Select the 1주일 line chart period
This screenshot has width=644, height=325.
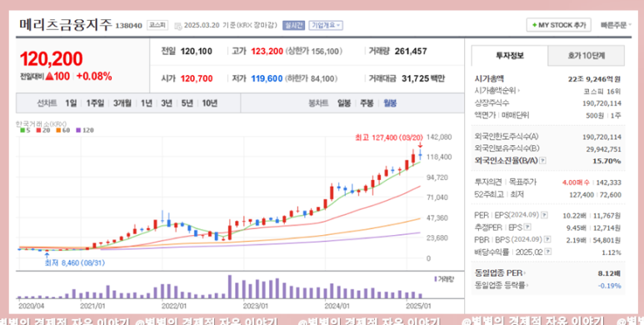point(95,103)
